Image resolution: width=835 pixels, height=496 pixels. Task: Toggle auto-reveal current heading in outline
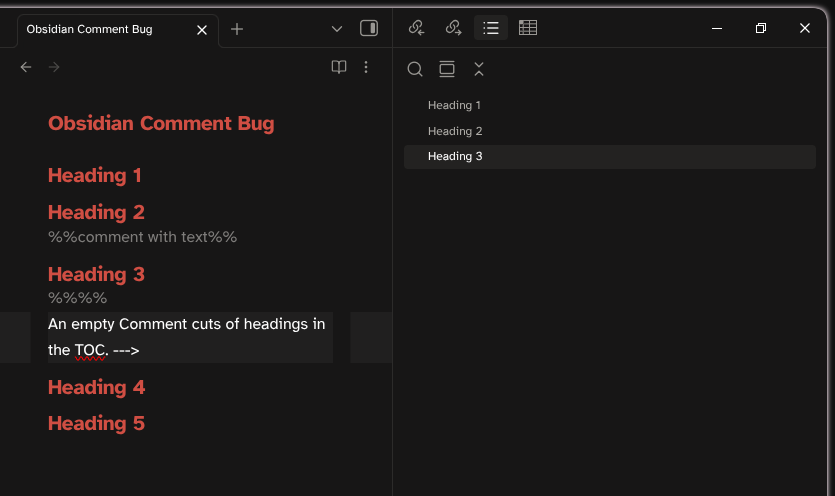[447, 69]
